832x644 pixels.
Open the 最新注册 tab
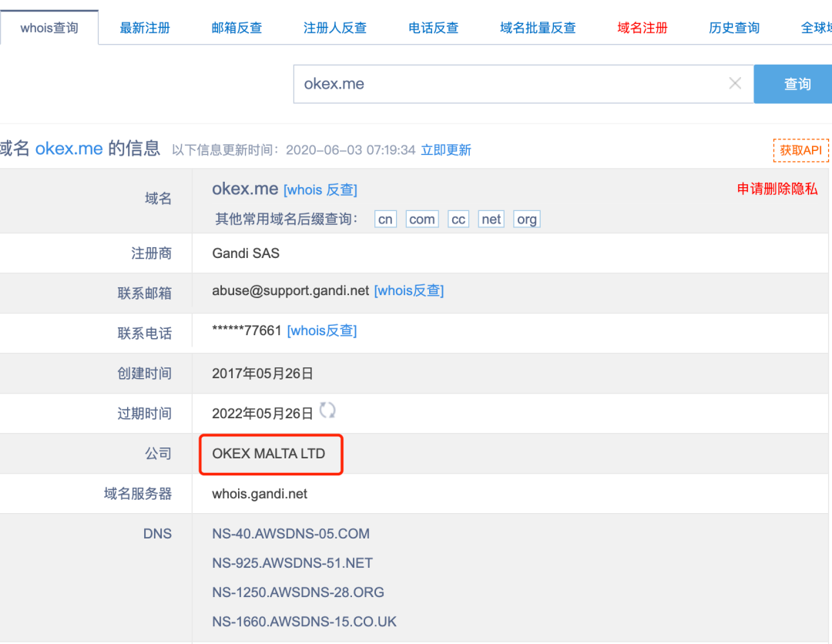(145, 28)
